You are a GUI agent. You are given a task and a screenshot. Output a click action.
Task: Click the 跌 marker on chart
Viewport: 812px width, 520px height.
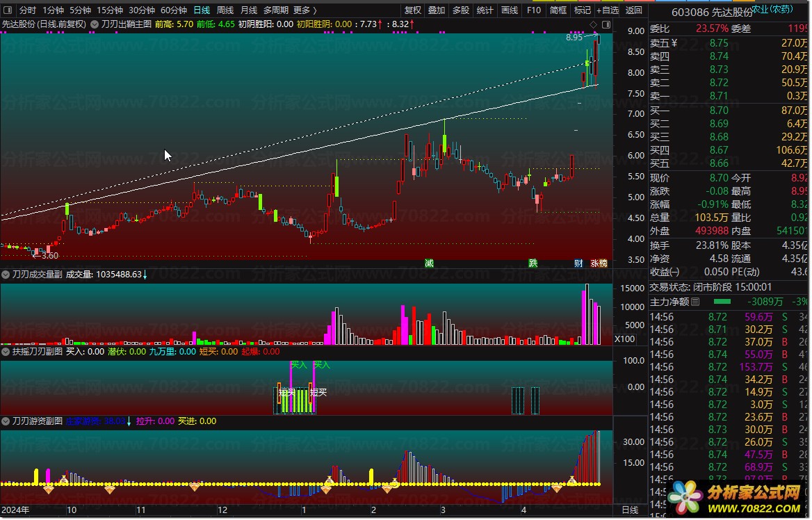pos(533,263)
